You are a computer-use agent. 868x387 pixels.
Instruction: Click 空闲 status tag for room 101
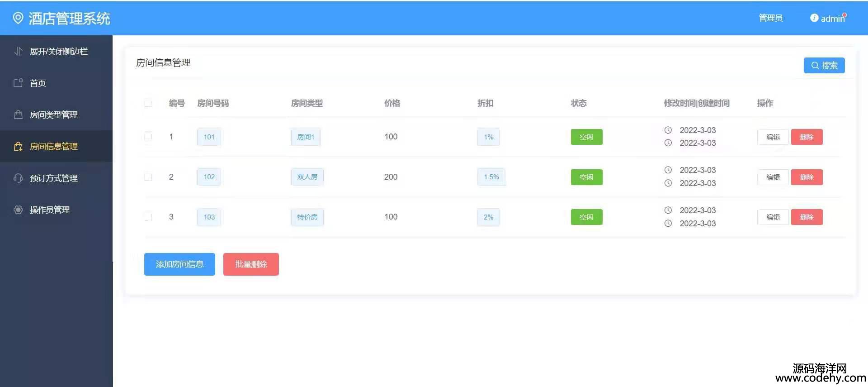pyautogui.click(x=586, y=137)
